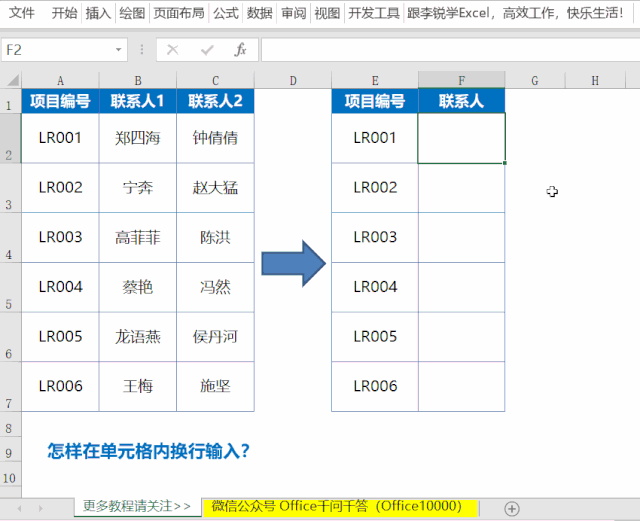This screenshot has width=640, height=521.
Task: Expand the Name Box dropdown arrow
Action: click(118, 50)
